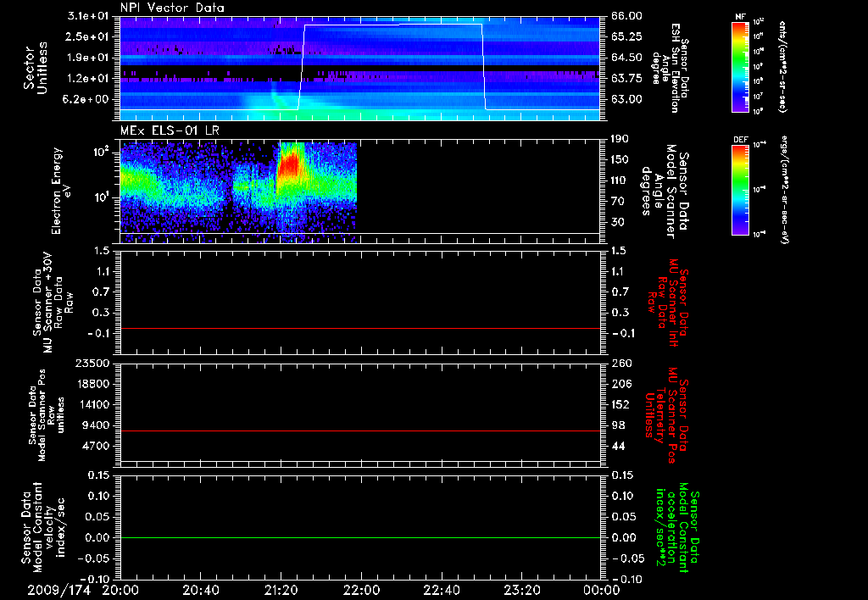Click the MEx ELS-01 LR panel title

170,131
